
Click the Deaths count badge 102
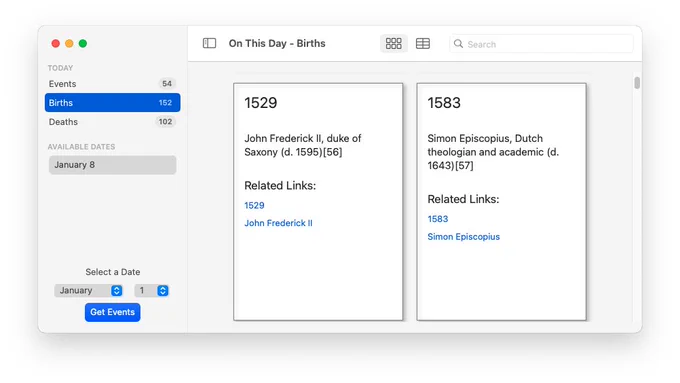coord(165,122)
